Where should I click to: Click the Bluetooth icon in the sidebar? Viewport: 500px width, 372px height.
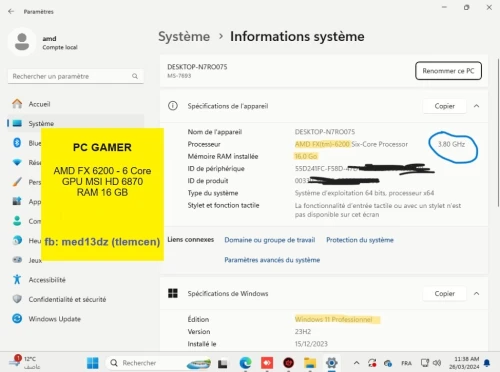17,143
